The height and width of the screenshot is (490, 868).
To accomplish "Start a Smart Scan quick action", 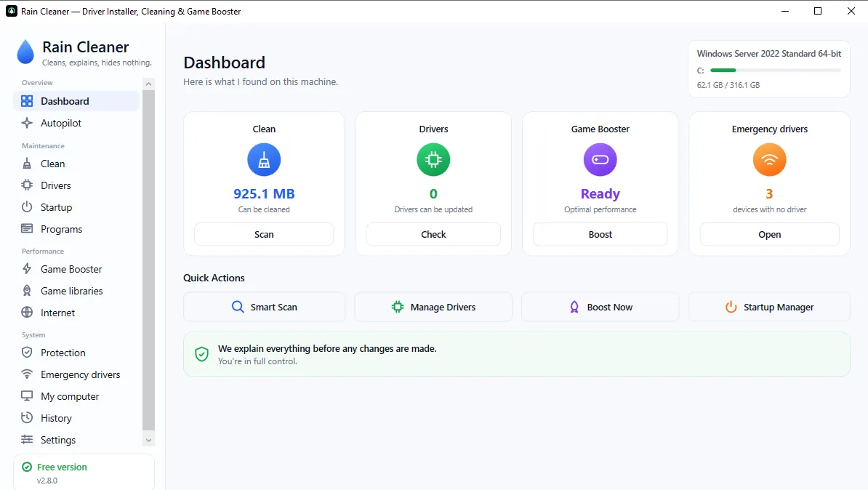I will pos(264,307).
